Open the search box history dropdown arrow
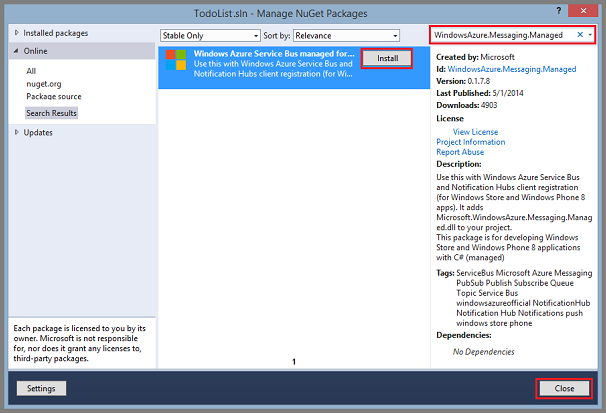 (590, 35)
